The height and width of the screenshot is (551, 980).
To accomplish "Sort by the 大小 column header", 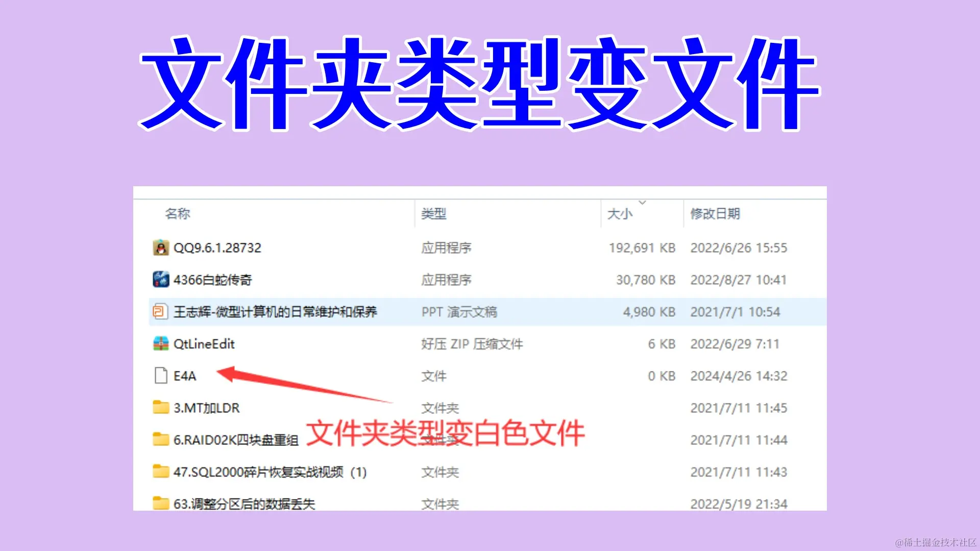I will (620, 214).
